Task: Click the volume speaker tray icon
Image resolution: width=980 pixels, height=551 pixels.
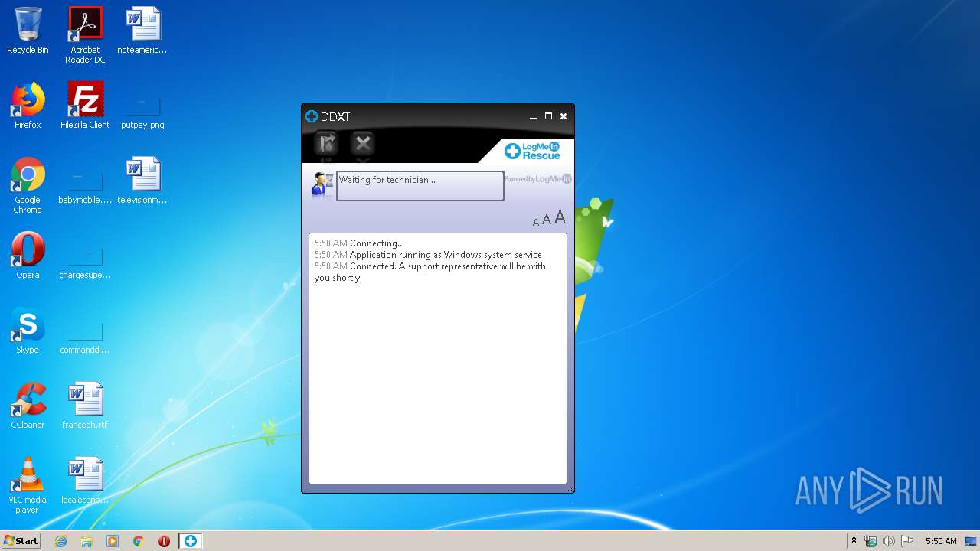Action: 889,541
